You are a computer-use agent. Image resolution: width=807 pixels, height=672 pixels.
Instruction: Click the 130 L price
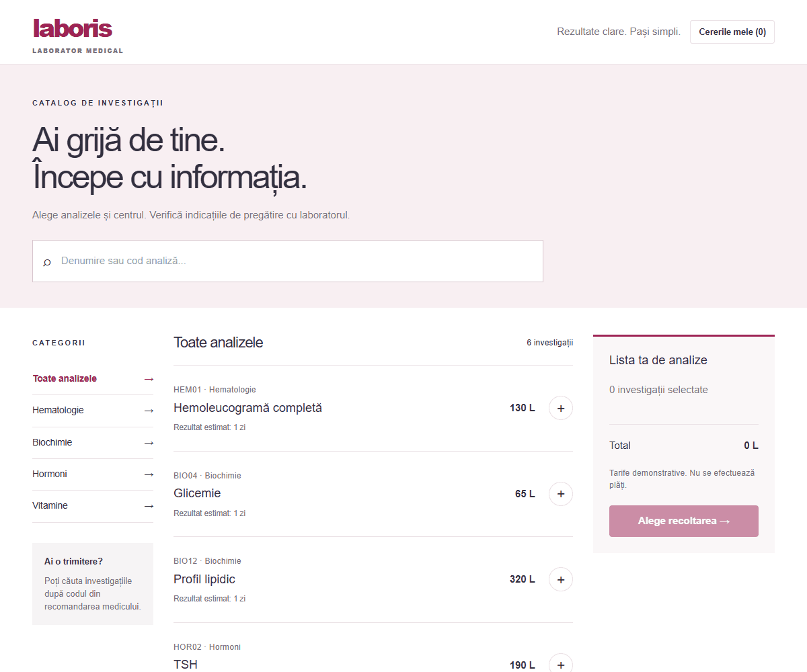(x=523, y=408)
